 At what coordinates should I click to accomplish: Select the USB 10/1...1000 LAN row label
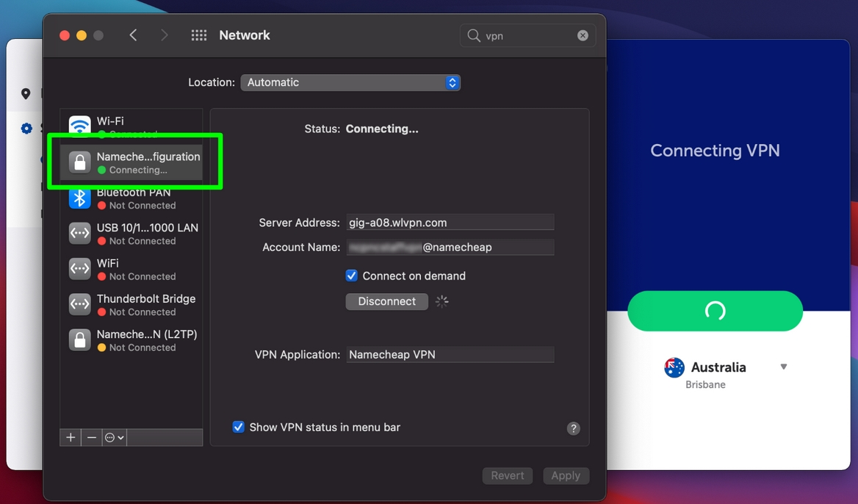147,228
